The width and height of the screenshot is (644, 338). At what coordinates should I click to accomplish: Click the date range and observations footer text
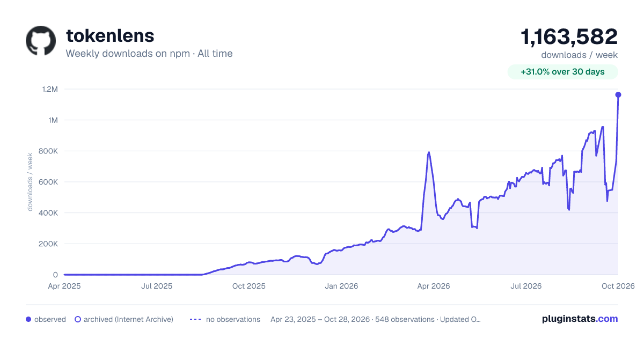[376, 319]
